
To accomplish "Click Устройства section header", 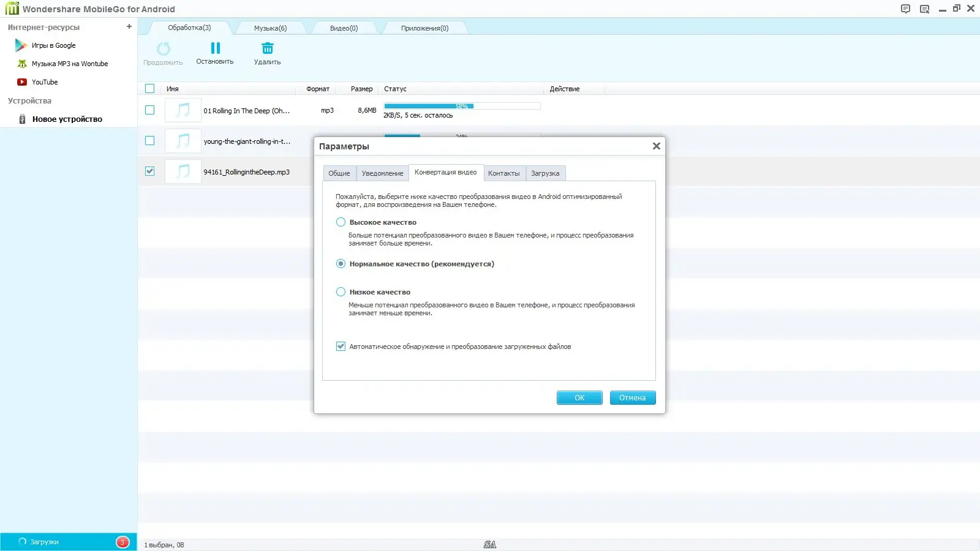I will tap(29, 101).
